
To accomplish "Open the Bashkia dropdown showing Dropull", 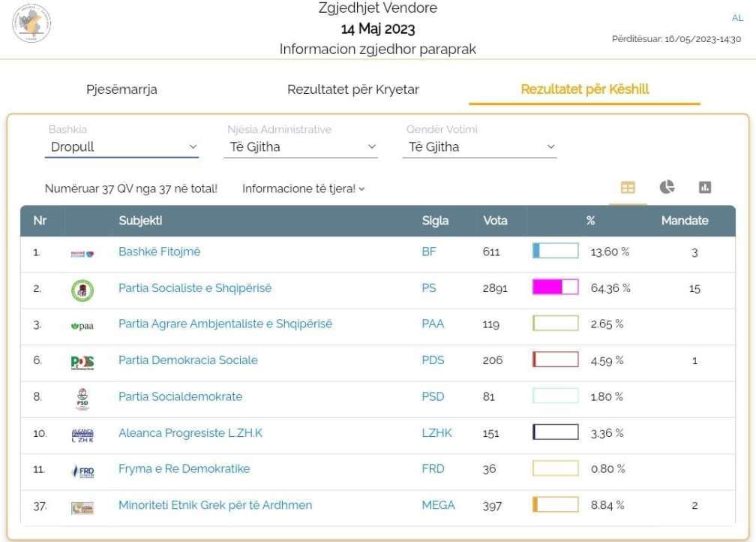I will [121, 147].
